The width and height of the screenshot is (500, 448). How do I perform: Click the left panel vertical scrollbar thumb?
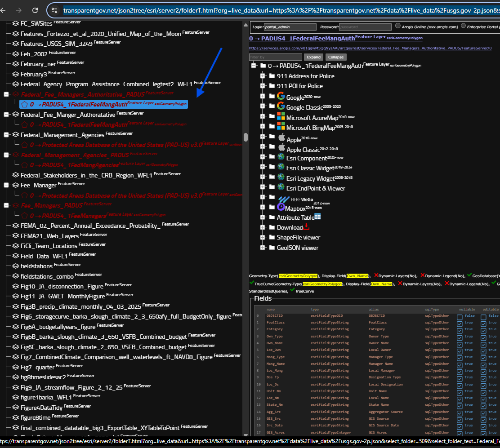tap(246, 137)
